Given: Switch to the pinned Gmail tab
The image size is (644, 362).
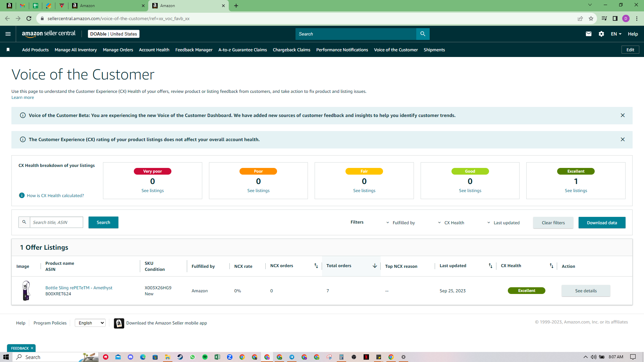Looking at the screenshot, I should [x=22, y=6].
